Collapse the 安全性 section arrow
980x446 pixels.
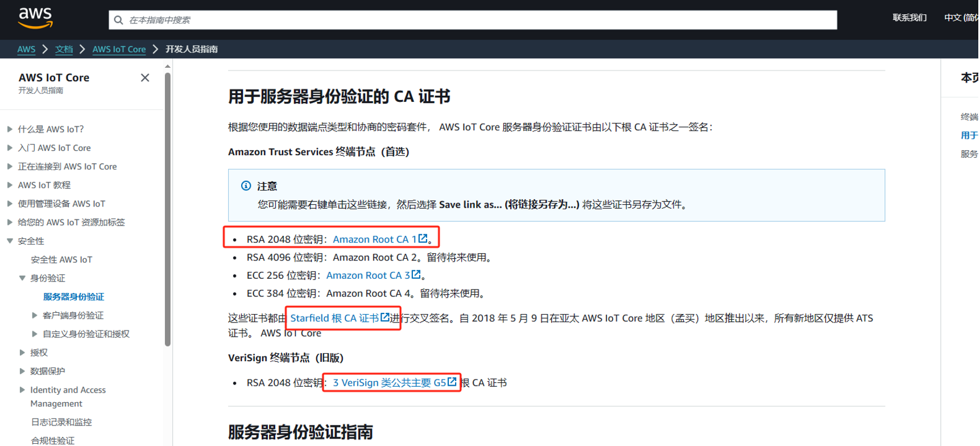[x=10, y=241]
